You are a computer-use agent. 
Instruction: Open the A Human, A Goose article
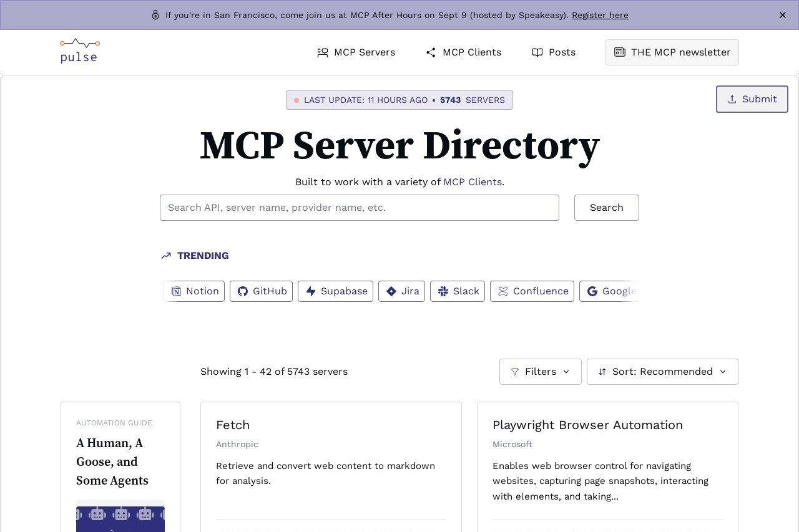[112, 462]
